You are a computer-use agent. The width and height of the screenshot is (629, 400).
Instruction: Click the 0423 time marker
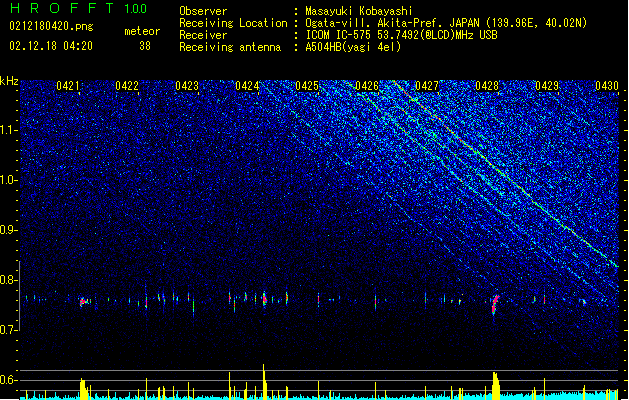[x=187, y=86]
